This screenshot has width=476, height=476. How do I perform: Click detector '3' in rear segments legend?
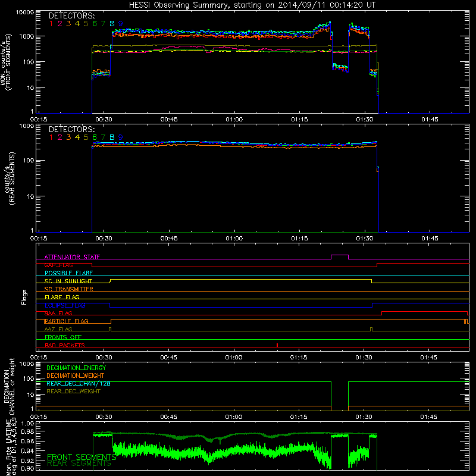[x=68, y=137]
